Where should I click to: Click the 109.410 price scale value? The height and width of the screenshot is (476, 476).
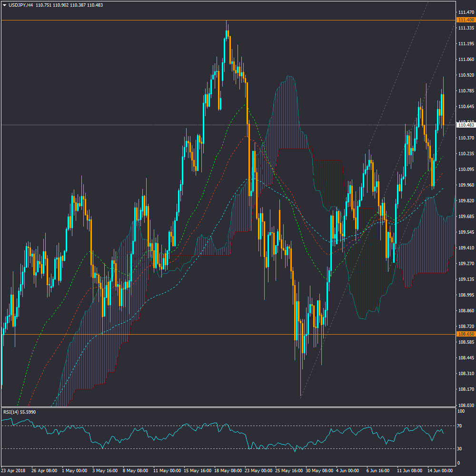tap(465, 248)
